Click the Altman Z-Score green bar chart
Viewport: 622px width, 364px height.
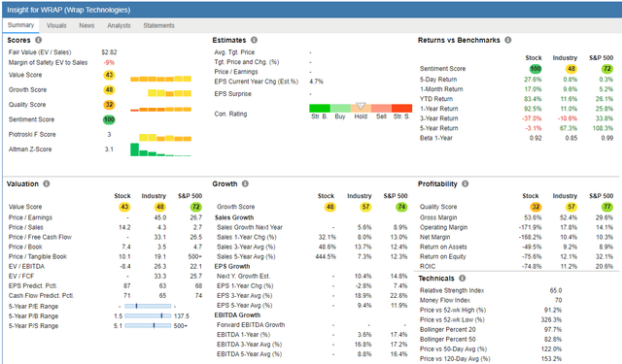pyautogui.click(x=160, y=149)
